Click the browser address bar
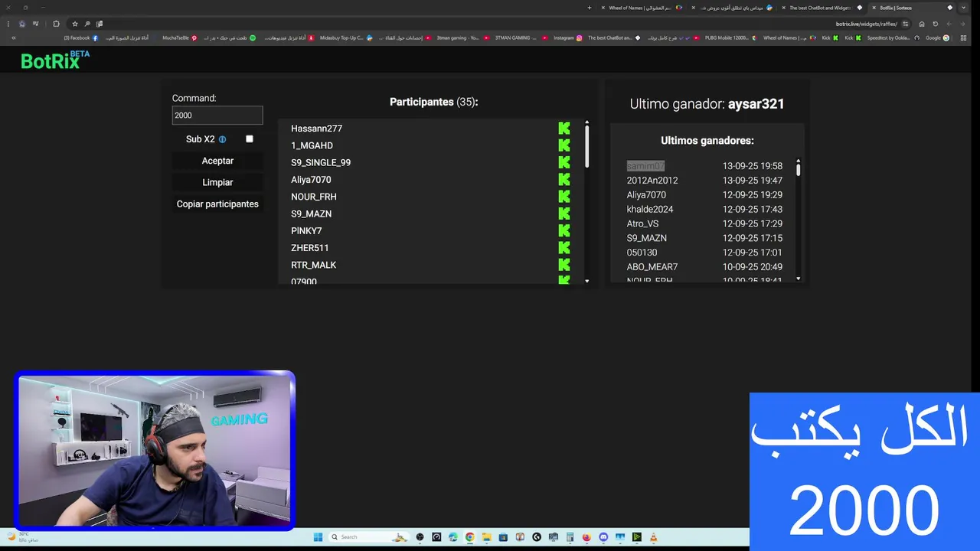 490,24
